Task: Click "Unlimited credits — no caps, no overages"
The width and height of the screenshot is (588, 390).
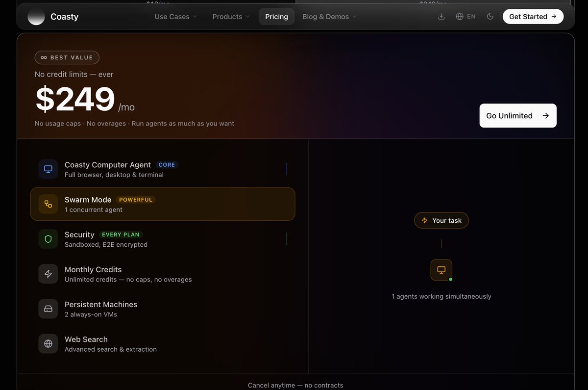Action: pyautogui.click(x=128, y=280)
